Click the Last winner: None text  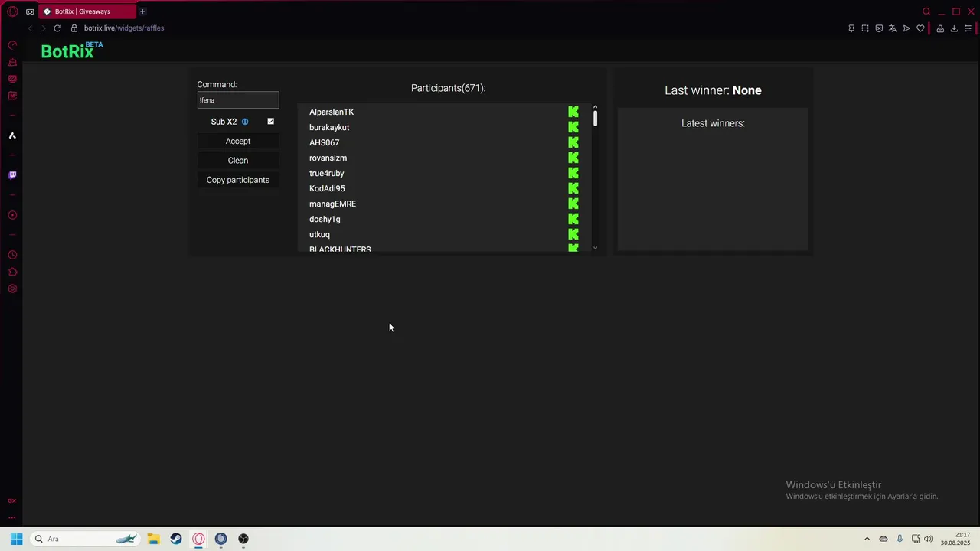[713, 90]
